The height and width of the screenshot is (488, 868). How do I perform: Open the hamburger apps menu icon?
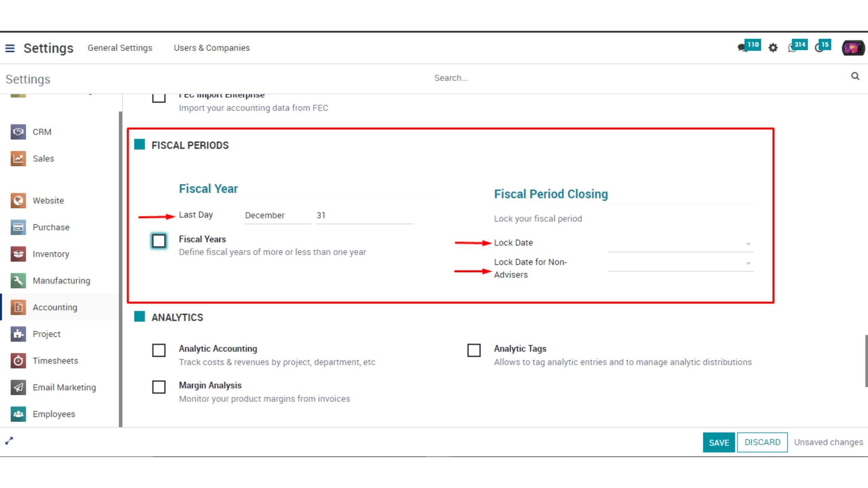pyautogui.click(x=10, y=48)
